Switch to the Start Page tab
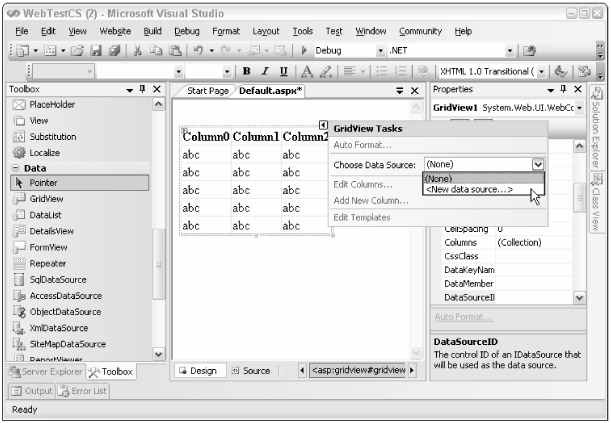The width and height of the screenshot is (611, 423). click(207, 91)
